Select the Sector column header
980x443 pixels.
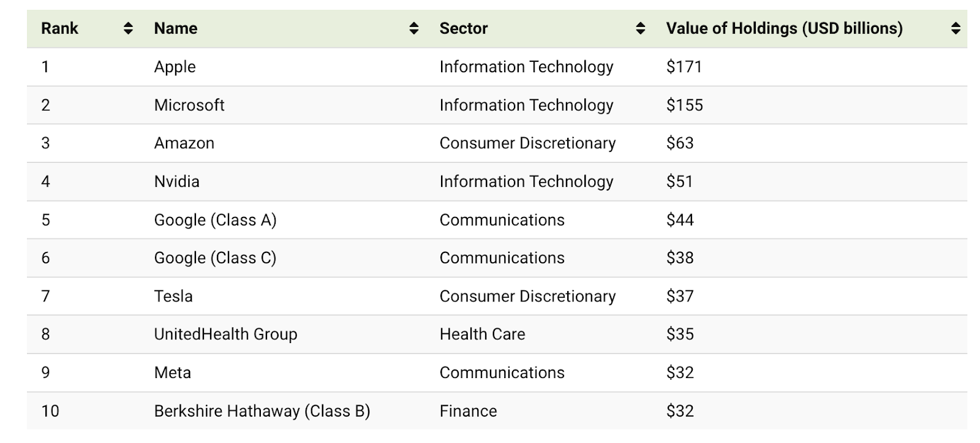(464, 28)
